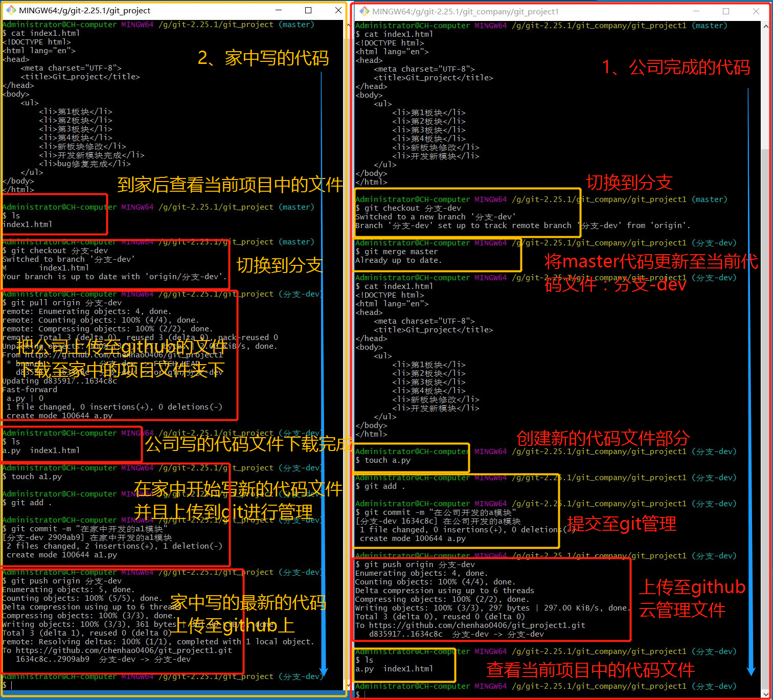The height and width of the screenshot is (700, 773).
Task: Click 'create mode 100644 a1.py' line
Action: click(62, 555)
